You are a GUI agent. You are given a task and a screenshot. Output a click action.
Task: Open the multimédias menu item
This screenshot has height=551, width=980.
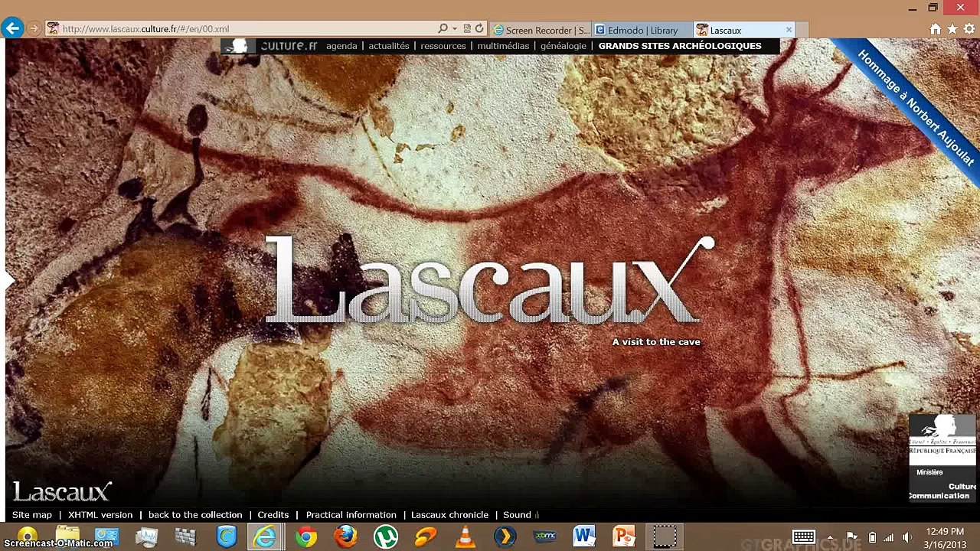click(x=503, y=46)
